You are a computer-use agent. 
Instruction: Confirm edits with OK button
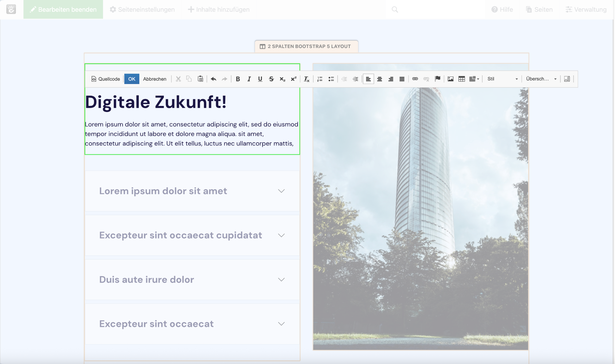click(x=132, y=79)
